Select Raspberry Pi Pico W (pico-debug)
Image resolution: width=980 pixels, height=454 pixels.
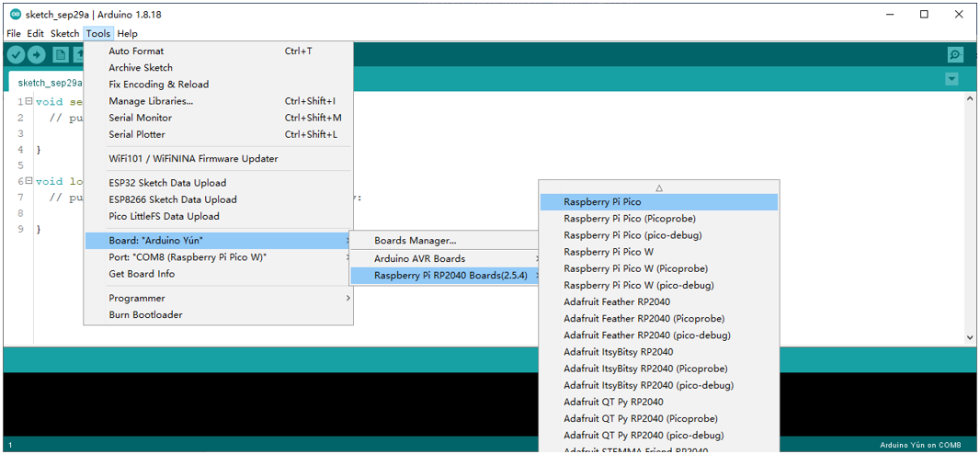pos(659,286)
